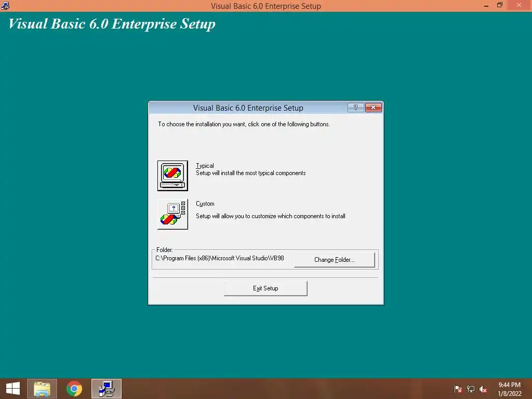The image size is (532, 399).
Task: Click the 'Folder:' group label
Action: pyautogui.click(x=165, y=250)
